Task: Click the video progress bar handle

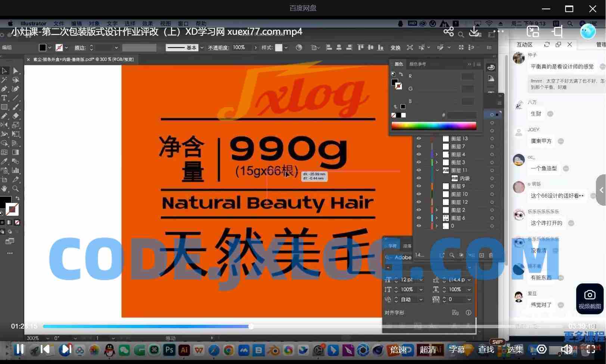Action: click(251, 326)
